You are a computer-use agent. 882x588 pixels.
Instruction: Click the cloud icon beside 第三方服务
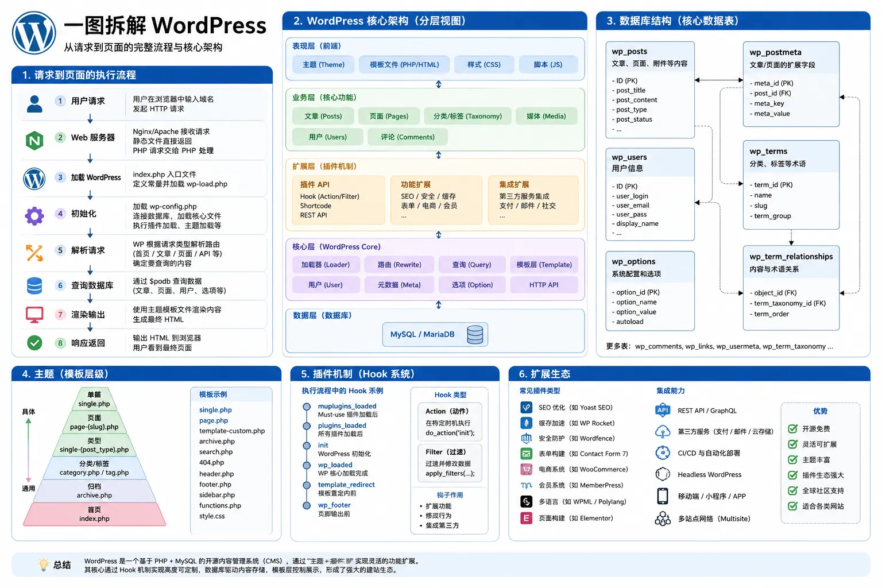point(663,431)
